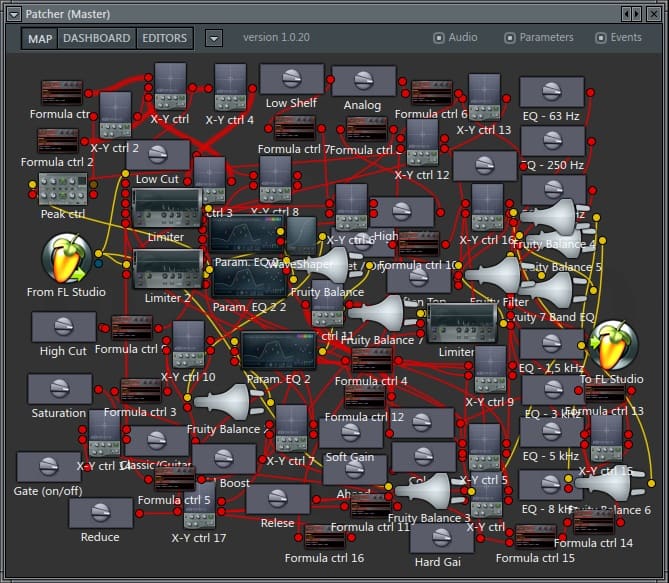Toggle the Parameters connections display
Screen dimensions: 669x583
coord(539,38)
